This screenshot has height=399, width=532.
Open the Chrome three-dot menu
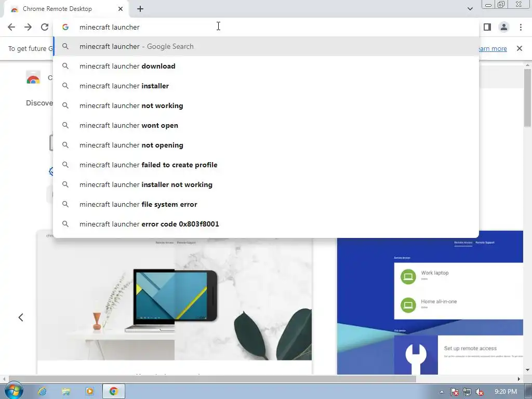(x=521, y=27)
